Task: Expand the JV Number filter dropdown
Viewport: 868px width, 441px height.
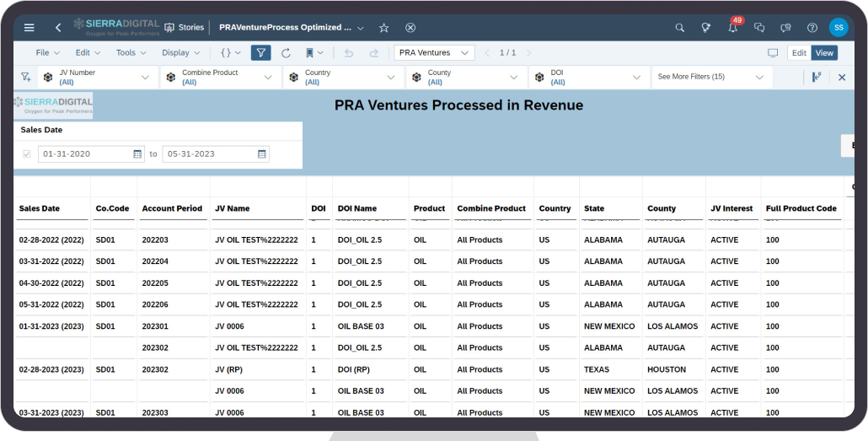Action: [x=145, y=78]
